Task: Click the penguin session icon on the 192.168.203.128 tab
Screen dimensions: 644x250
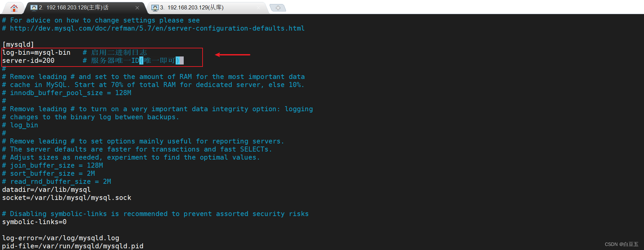Action: pos(34,7)
